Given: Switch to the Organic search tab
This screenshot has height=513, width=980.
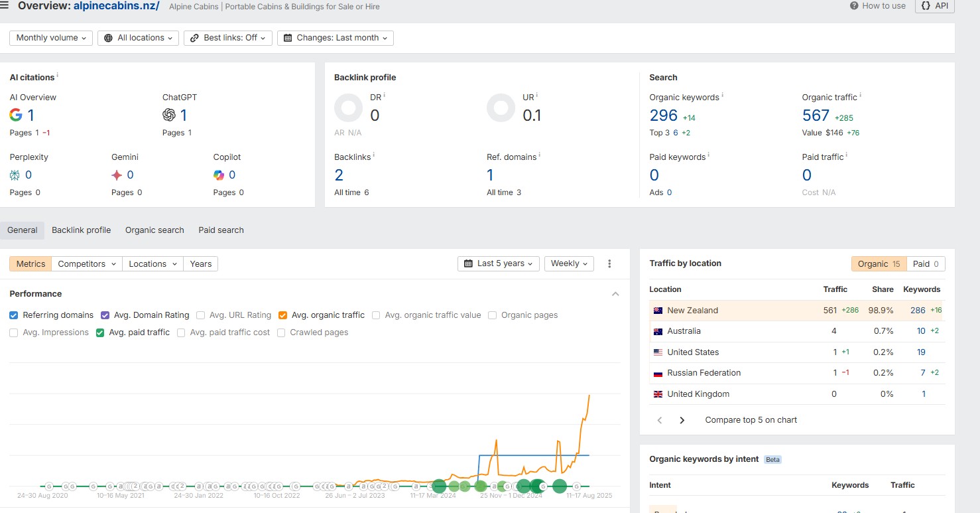Looking at the screenshot, I should pos(154,230).
